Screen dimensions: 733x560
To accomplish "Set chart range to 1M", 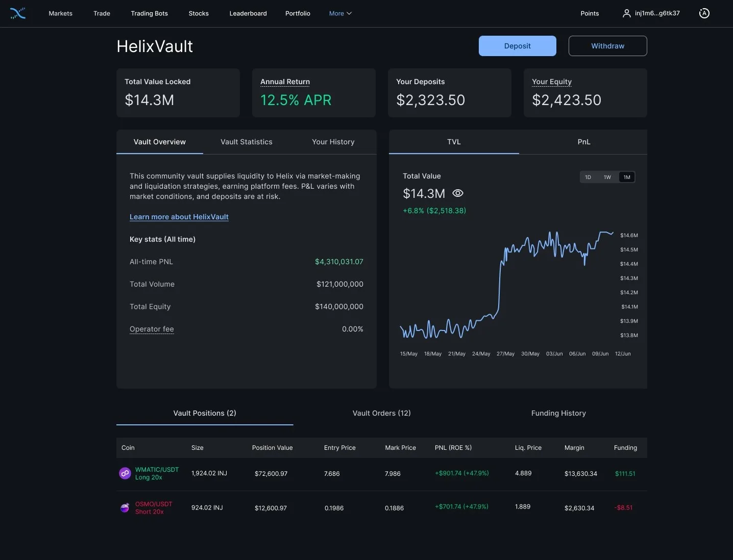I will (x=627, y=177).
